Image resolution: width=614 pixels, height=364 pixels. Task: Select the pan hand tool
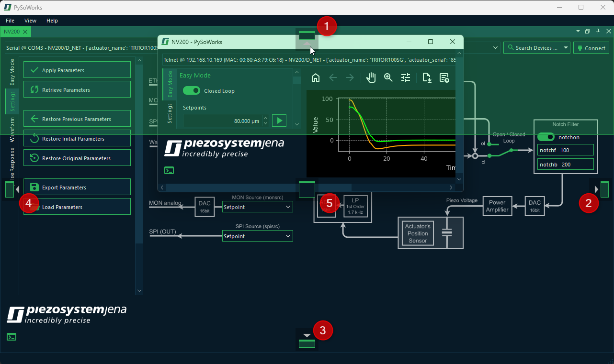pos(371,77)
